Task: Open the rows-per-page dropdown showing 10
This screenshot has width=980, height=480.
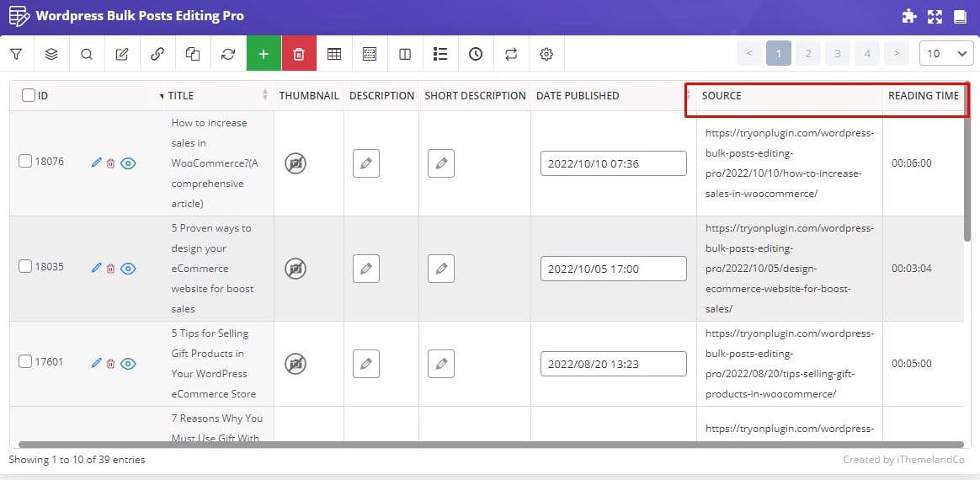Action: 946,54
